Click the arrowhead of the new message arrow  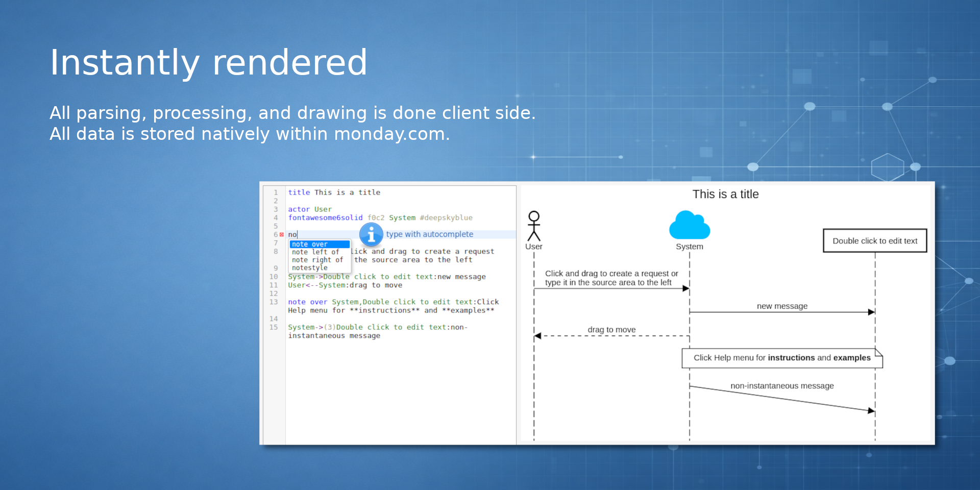(x=871, y=312)
